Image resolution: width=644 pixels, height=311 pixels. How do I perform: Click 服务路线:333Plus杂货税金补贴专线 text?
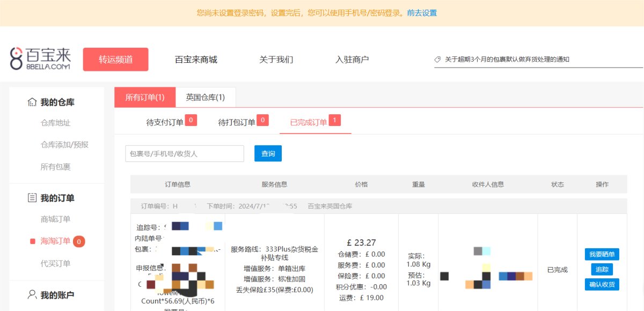click(x=275, y=253)
